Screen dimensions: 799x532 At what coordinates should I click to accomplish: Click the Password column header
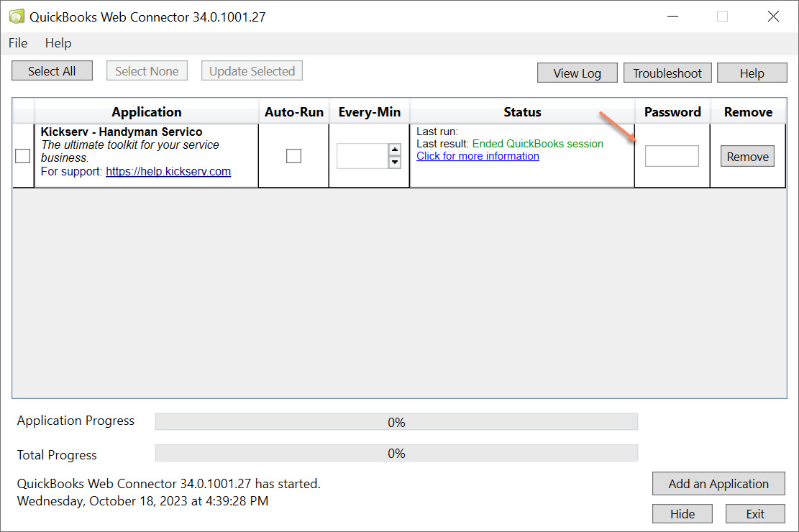click(672, 112)
